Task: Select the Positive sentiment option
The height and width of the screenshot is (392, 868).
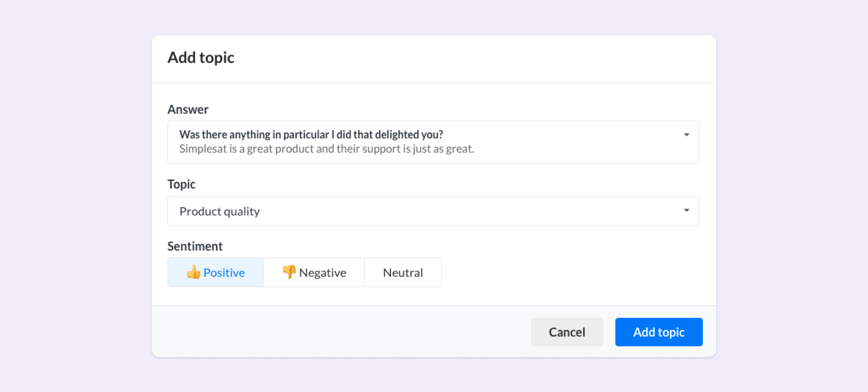Action: tap(216, 272)
